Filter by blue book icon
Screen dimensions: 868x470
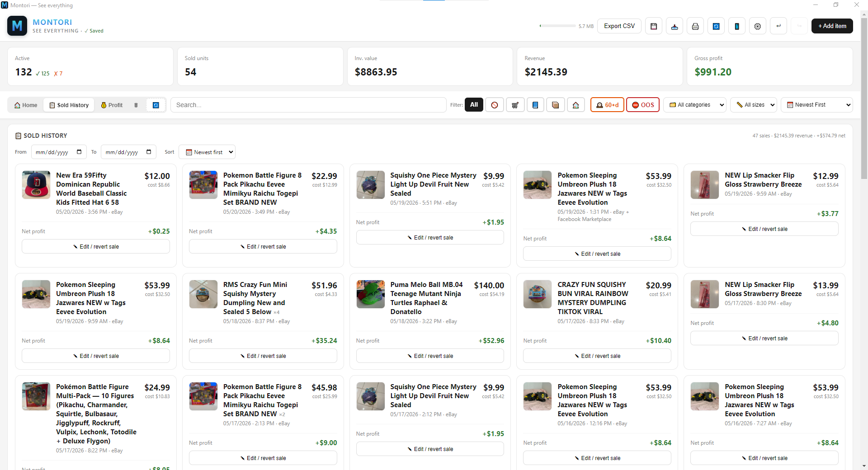point(535,105)
